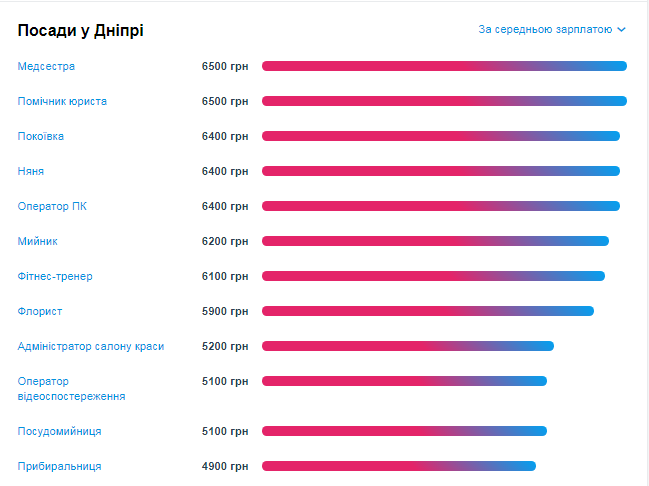649x486 pixels.
Task: Open the 'За середньою зарплатою' sort dropdown
Action: pos(545,30)
